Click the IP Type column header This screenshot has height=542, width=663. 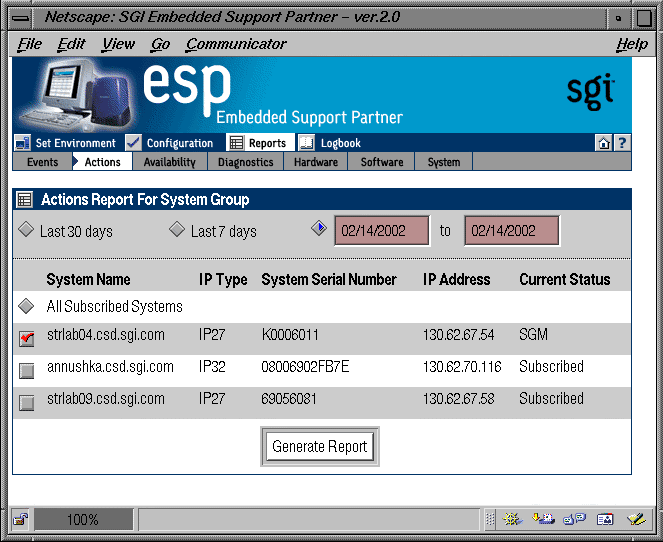point(223,279)
